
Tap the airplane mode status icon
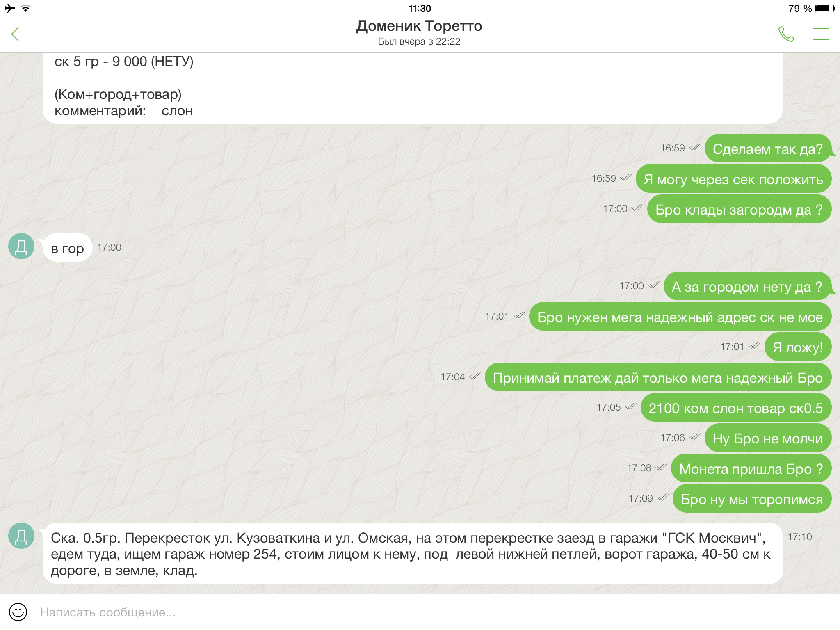[10, 8]
